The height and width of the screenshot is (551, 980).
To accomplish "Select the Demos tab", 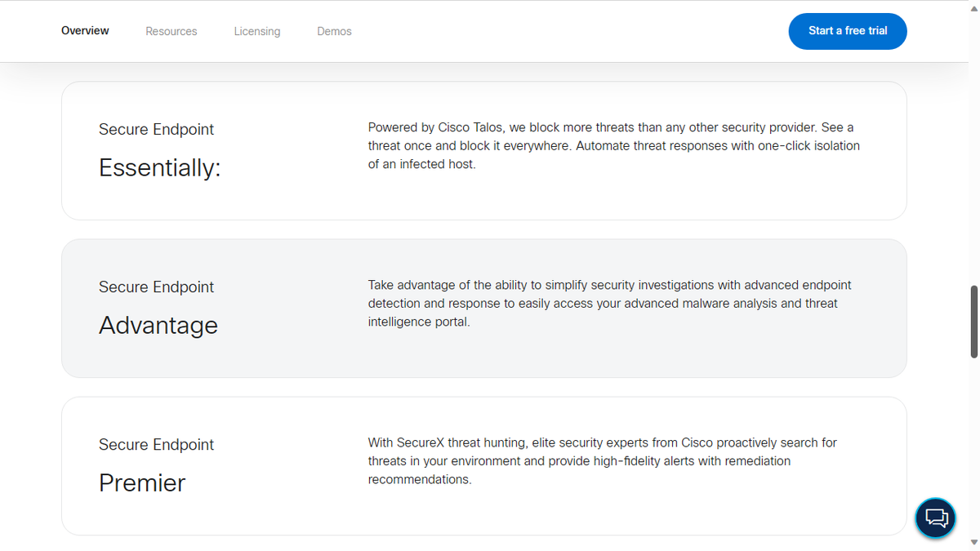I will tap(334, 32).
